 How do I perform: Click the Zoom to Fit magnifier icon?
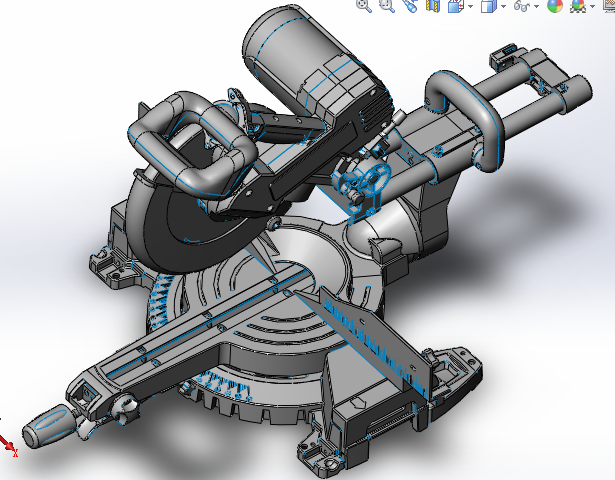pos(364,5)
